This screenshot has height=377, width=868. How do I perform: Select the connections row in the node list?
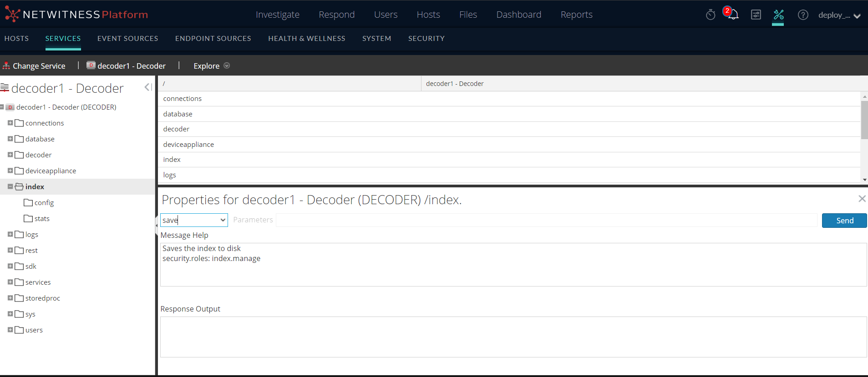click(509, 99)
